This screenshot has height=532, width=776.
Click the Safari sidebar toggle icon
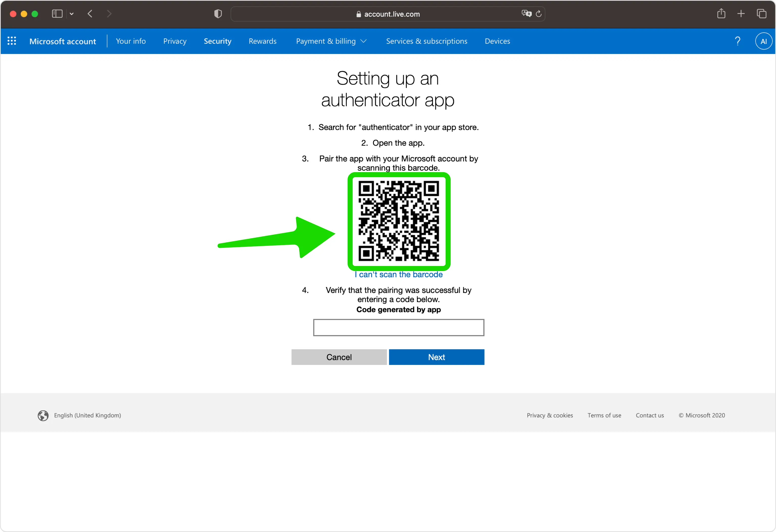(x=57, y=14)
